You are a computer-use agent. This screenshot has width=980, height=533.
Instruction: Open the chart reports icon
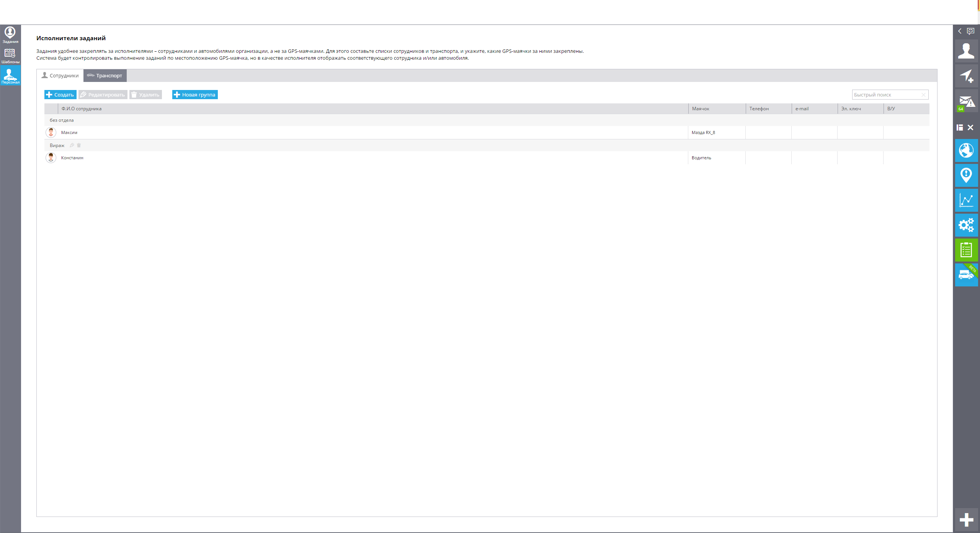click(966, 200)
